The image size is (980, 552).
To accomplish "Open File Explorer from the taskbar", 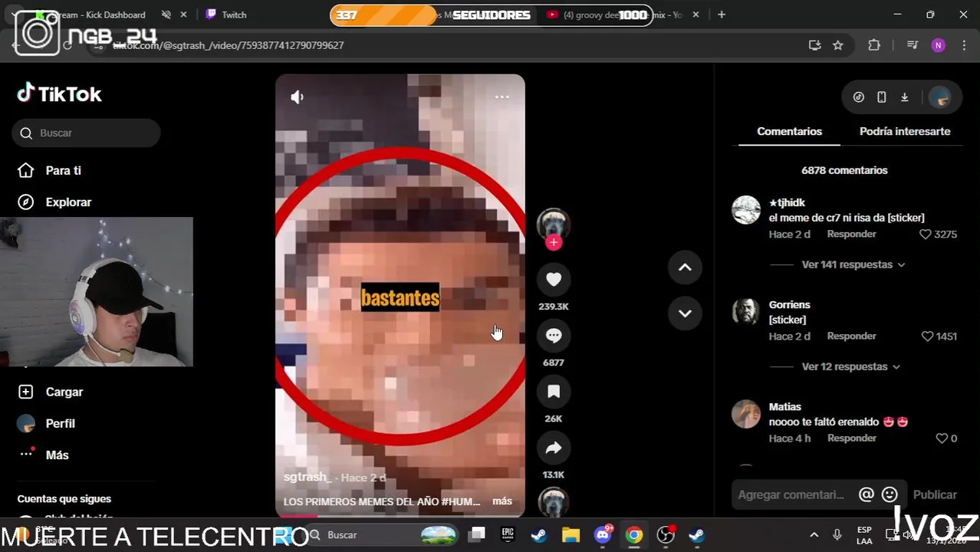I will (571, 534).
